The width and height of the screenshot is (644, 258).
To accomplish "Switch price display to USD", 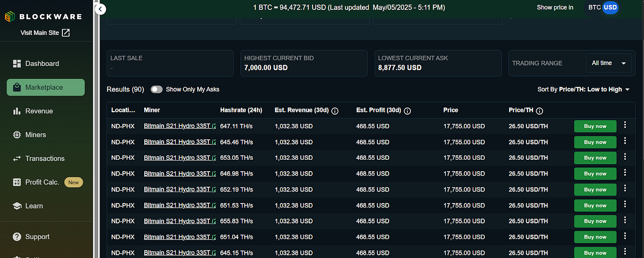I will pos(610,8).
